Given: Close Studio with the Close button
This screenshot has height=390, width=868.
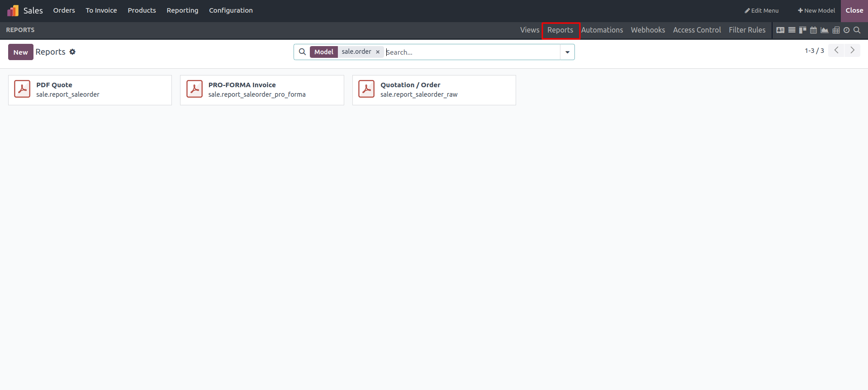Looking at the screenshot, I should click(x=854, y=10).
